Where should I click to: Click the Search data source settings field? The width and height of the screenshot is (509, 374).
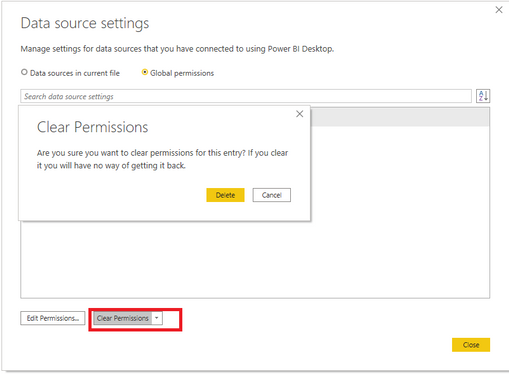[x=246, y=96]
